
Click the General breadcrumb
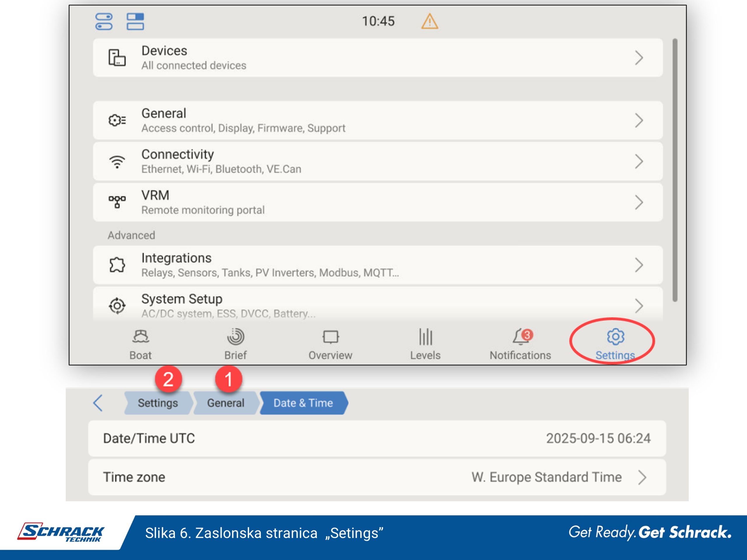[226, 403]
